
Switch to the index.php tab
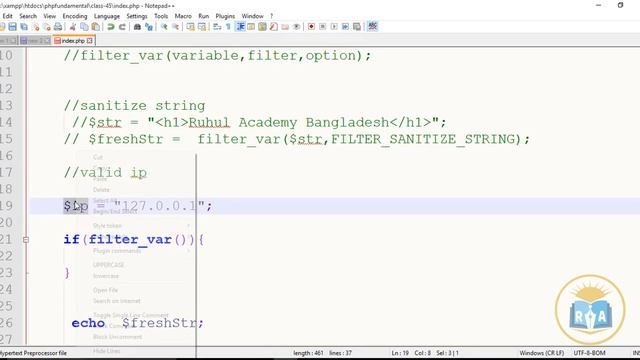tap(73, 41)
